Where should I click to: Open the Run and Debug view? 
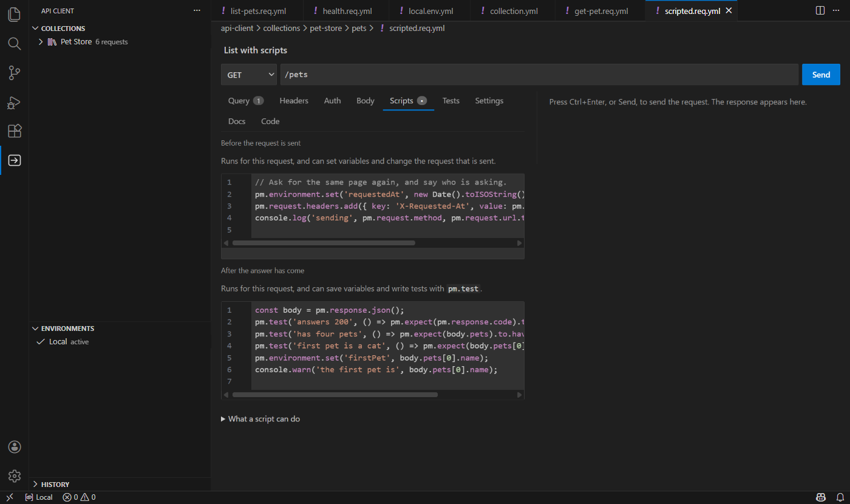[15, 102]
